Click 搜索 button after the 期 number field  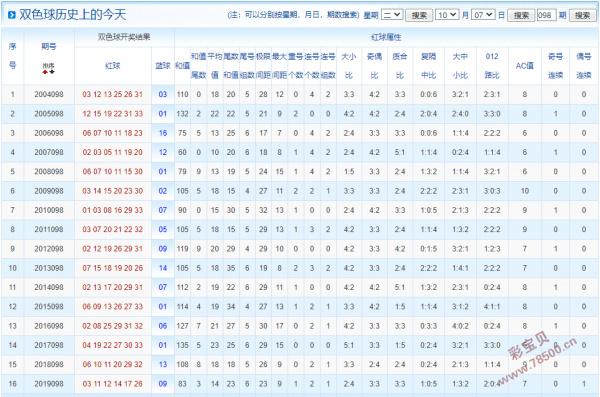point(582,15)
